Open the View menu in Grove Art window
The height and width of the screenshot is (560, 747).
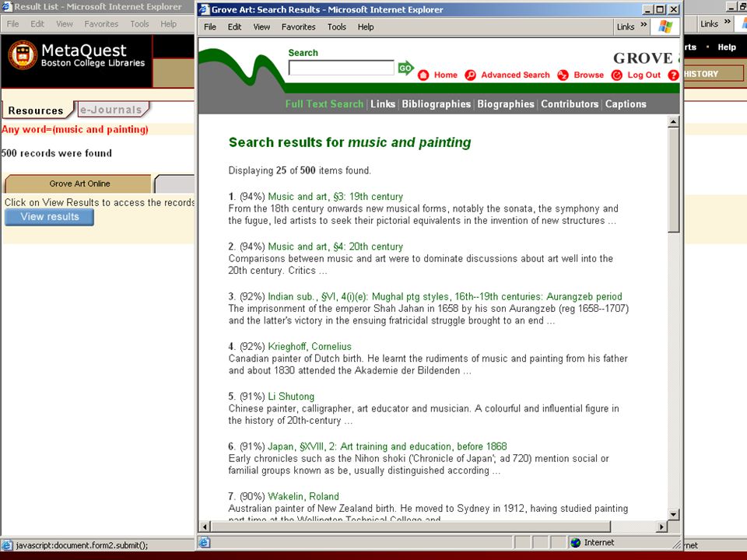tap(261, 27)
